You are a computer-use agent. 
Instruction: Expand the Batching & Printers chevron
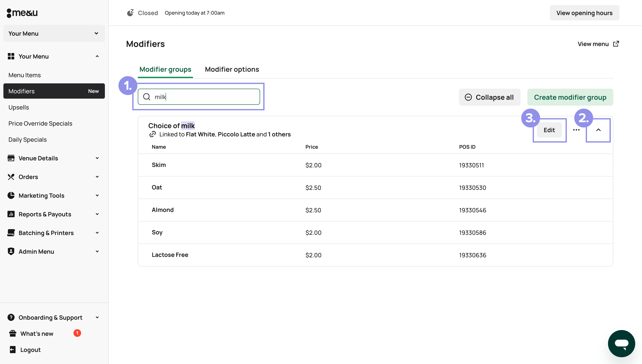click(x=97, y=233)
